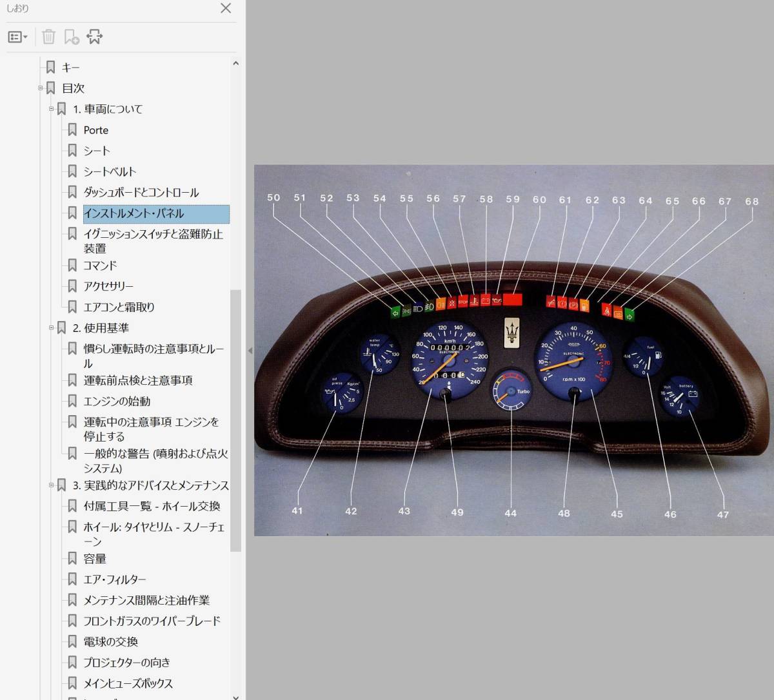The height and width of the screenshot is (700, 774).
Task: Jump to the シート bookmark
Action: (97, 151)
